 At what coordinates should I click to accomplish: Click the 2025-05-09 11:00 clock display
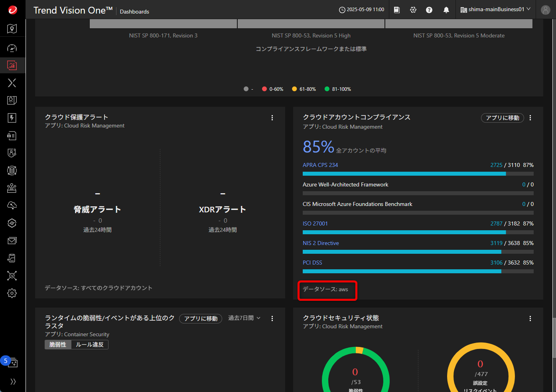click(362, 10)
